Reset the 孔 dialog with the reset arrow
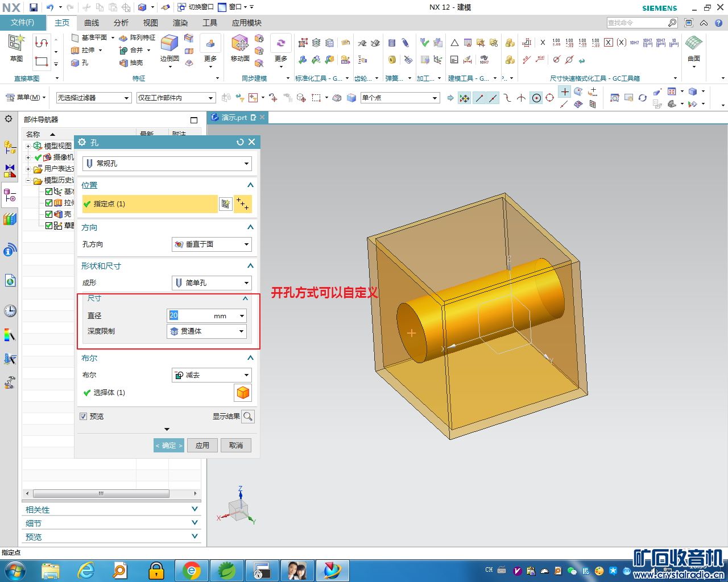 pyautogui.click(x=240, y=142)
